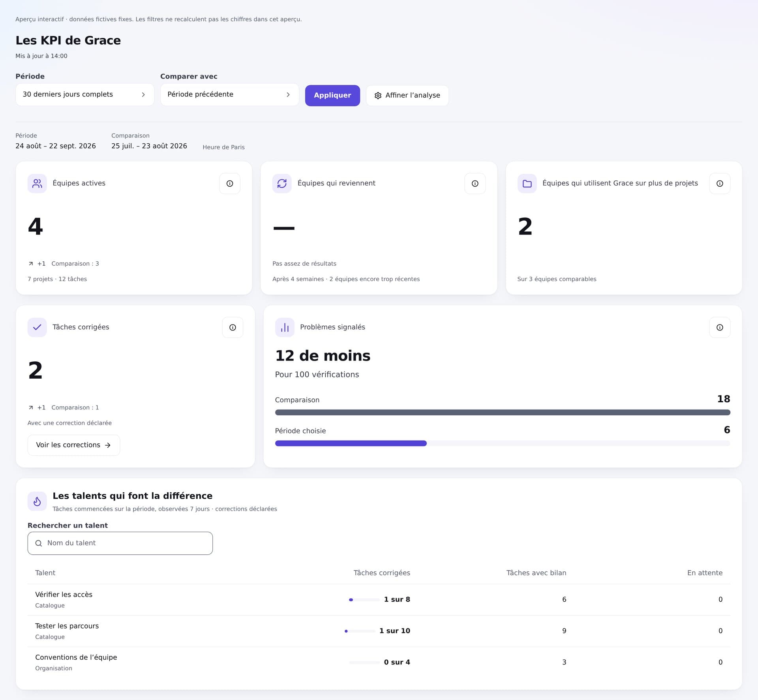
Task: Click the Équipes qui reviennent refresh icon
Action: (282, 184)
